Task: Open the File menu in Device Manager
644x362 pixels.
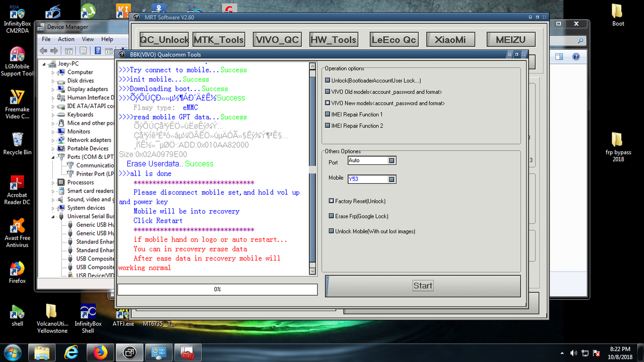Action: (x=46, y=39)
